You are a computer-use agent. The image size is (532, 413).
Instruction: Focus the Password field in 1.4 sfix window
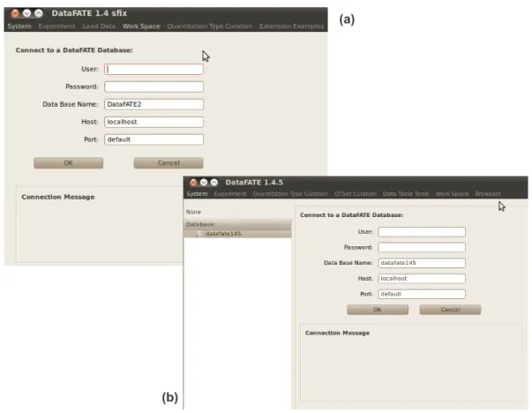pyautogui.click(x=154, y=86)
